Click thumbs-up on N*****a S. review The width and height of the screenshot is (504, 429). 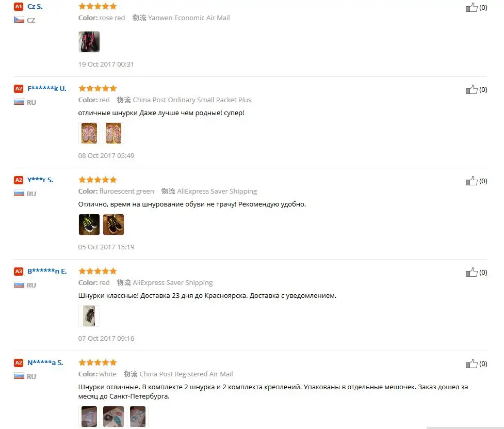[x=472, y=363]
